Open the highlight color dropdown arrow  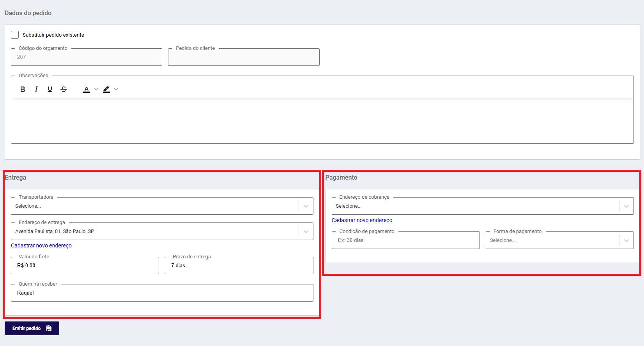click(x=116, y=89)
